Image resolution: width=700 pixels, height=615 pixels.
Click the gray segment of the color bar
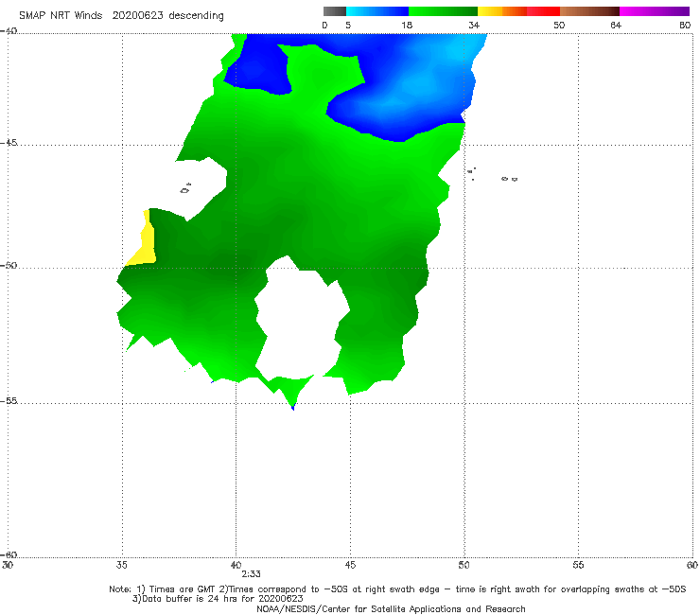[334, 11]
